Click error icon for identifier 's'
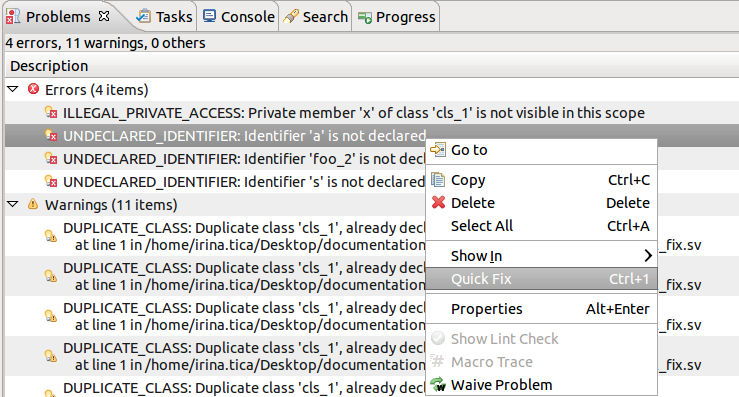The image size is (739, 397). pos(51,181)
